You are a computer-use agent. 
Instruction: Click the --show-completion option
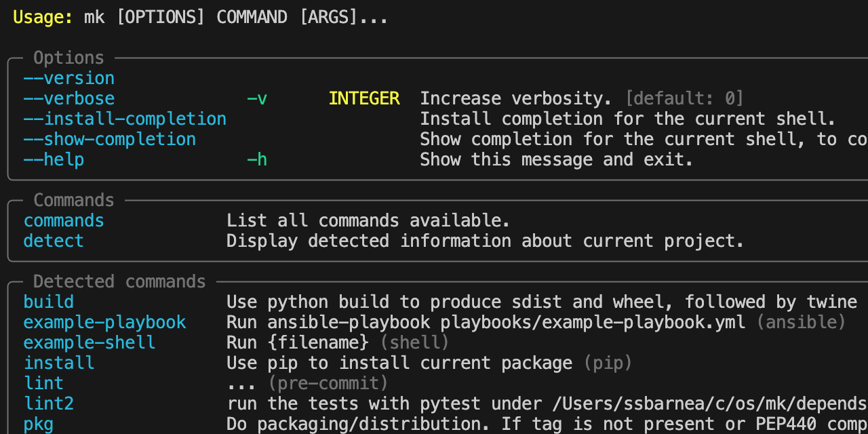click(109, 140)
